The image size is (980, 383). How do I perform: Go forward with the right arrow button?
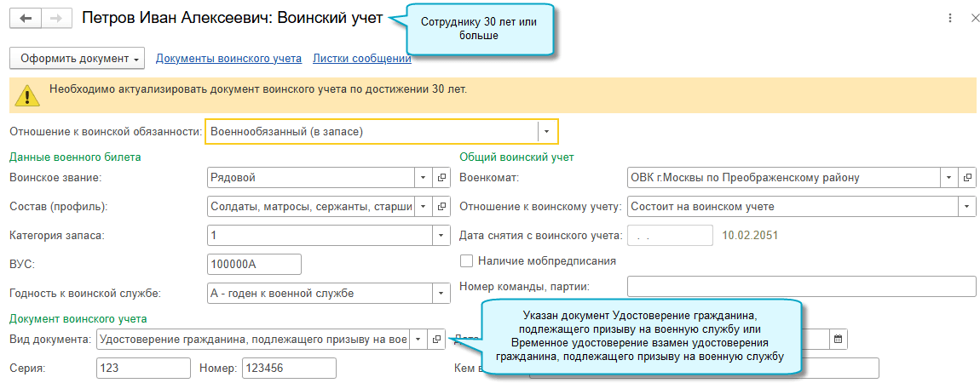pyautogui.click(x=56, y=18)
